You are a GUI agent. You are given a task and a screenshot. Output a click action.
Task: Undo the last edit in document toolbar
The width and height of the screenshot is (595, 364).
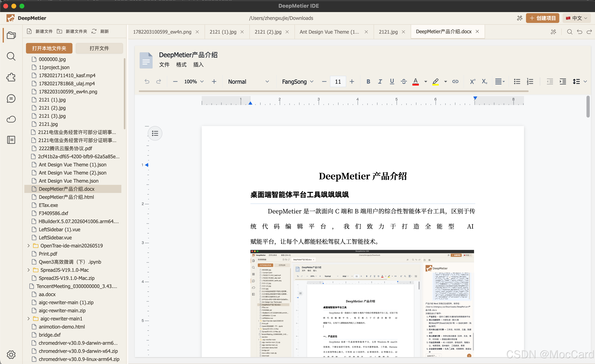147,81
